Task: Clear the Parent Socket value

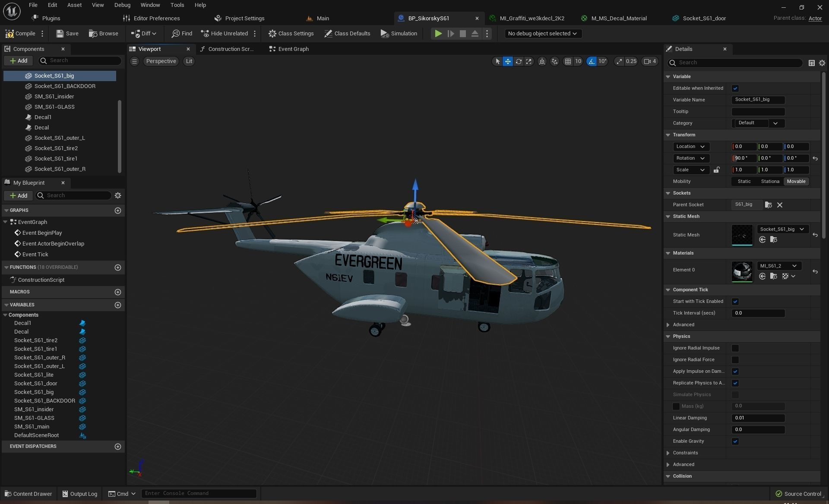Action: click(x=780, y=205)
